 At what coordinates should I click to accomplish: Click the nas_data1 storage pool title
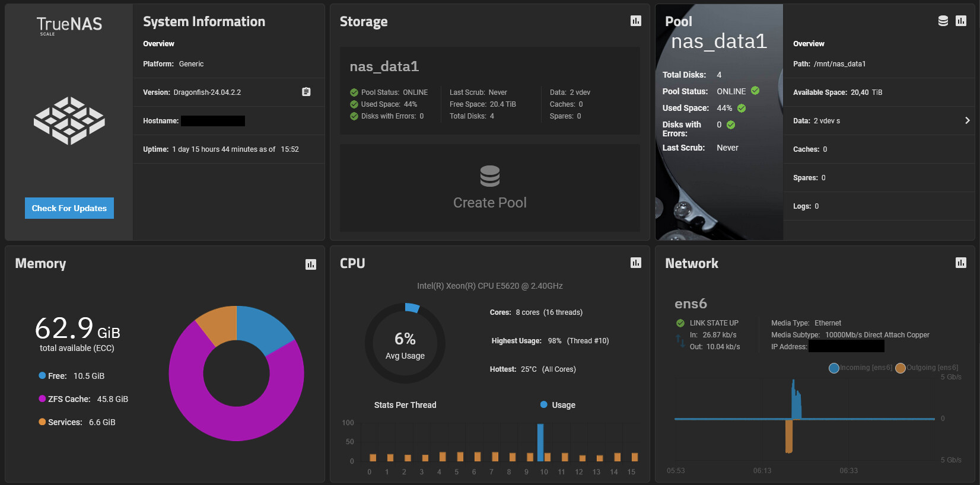pos(384,66)
